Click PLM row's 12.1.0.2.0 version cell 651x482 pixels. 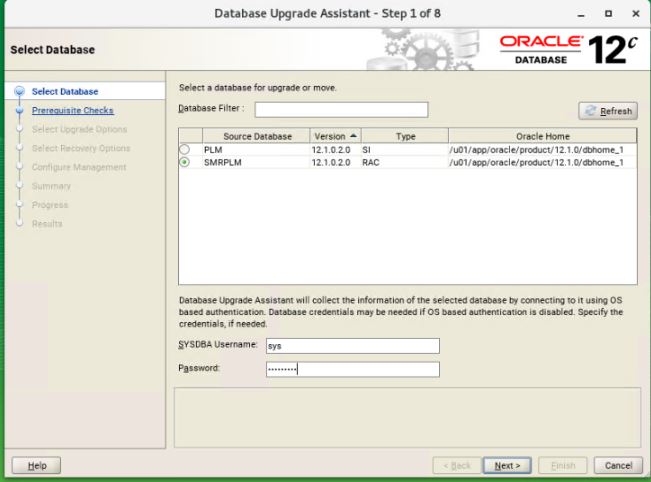click(335, 149)
